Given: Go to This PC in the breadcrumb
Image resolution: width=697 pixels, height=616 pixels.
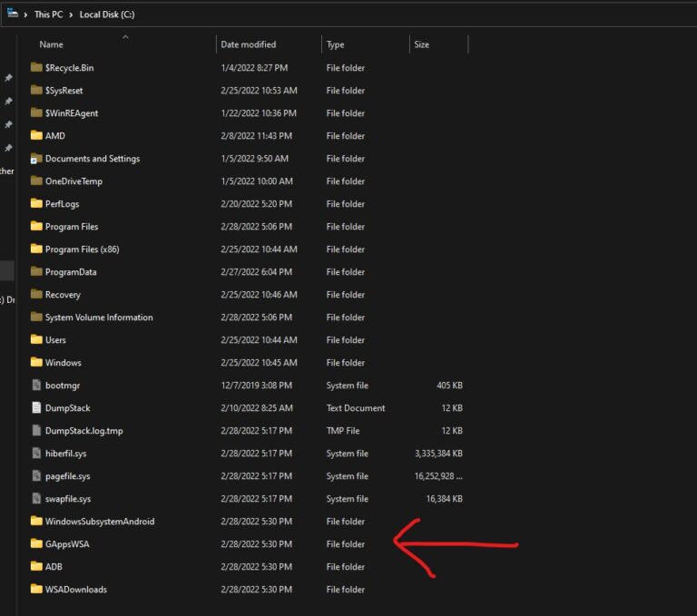Looking at the screenshot, I should [48, 15].
